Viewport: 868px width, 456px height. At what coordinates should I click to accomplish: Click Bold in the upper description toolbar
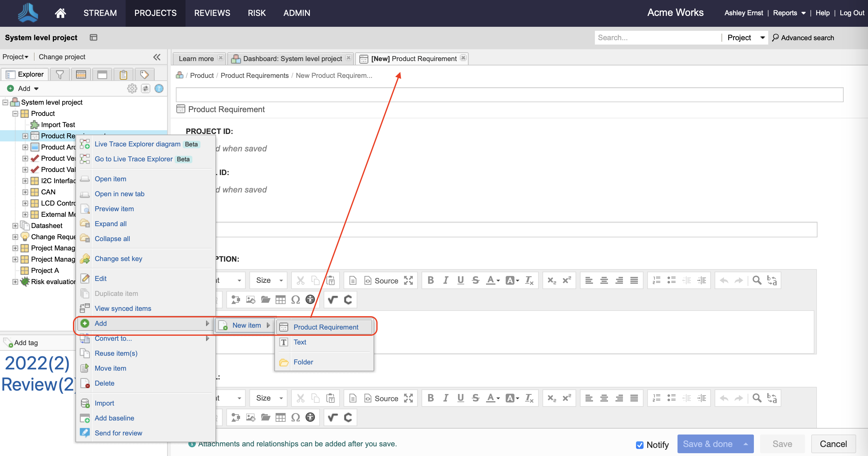[430, 280]
